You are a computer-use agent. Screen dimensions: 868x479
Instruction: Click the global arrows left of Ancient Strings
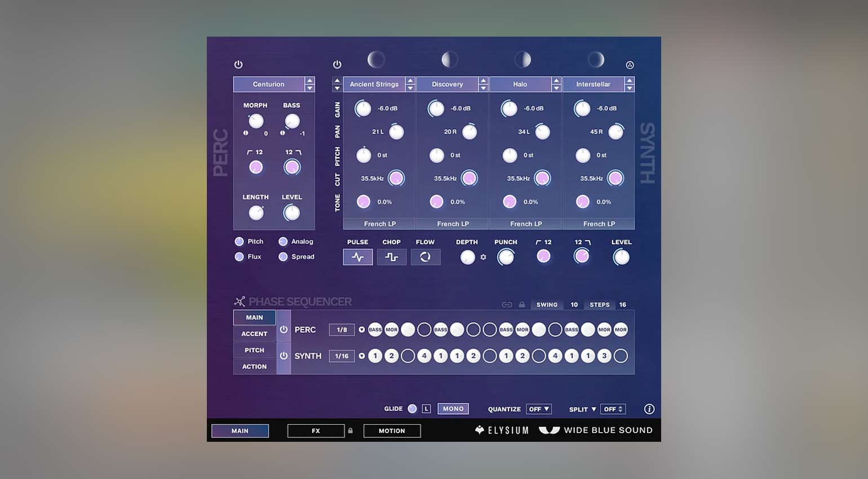337,84
